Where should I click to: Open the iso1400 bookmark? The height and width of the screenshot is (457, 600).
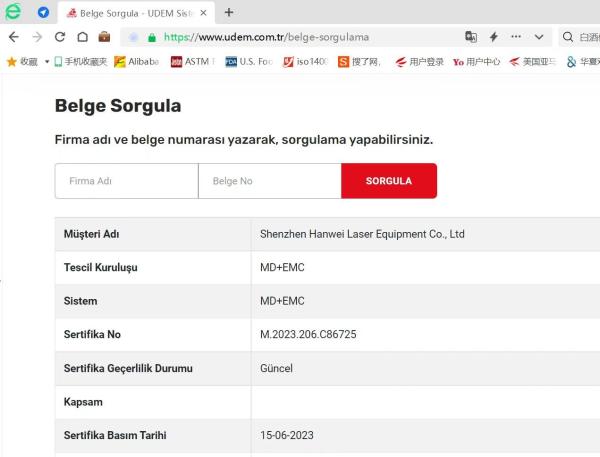(305, 62)
